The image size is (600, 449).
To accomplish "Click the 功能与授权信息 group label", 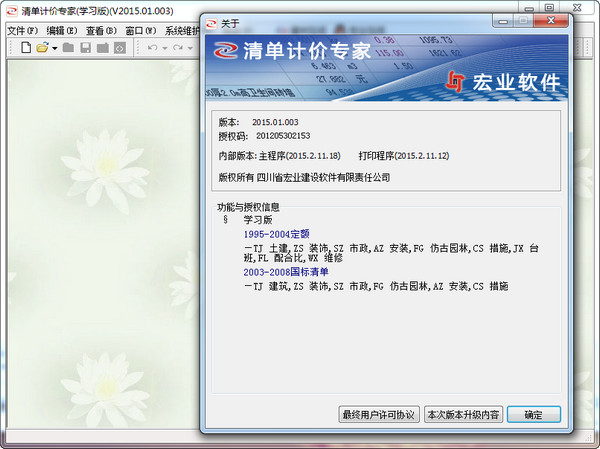I will pyautogui.click(x=248, y=207).
